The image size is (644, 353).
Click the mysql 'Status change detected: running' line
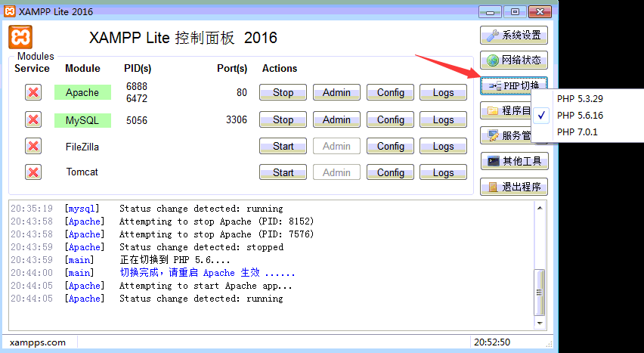point(201,209)
